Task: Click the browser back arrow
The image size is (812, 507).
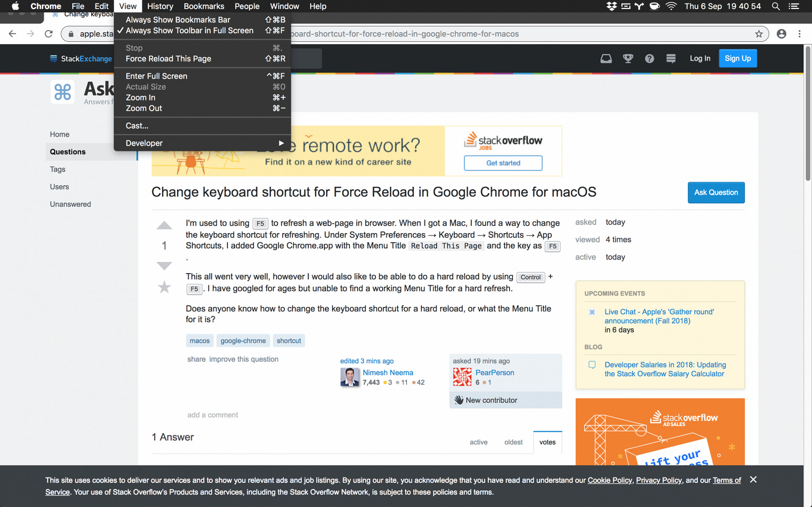Action: click(x=13, y=34)
